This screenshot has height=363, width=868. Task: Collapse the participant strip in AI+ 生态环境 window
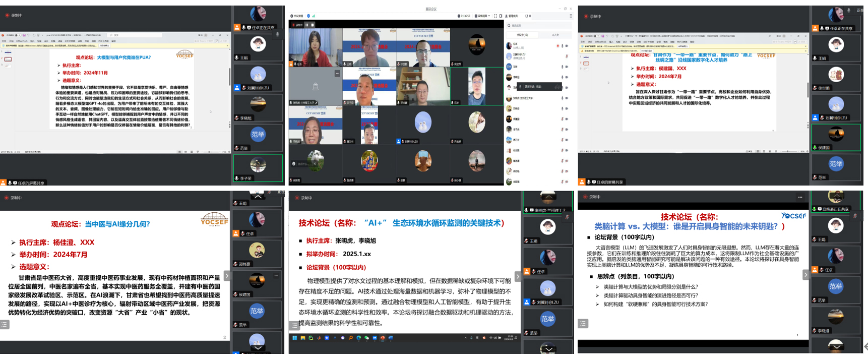coord(518,276)
